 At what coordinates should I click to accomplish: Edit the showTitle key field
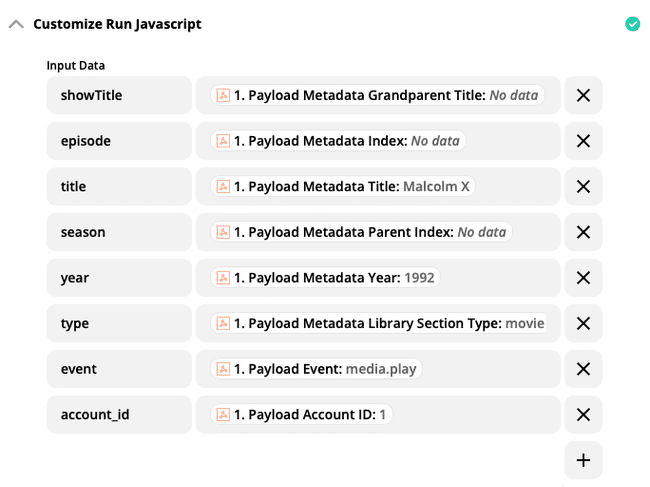(119, 95)
